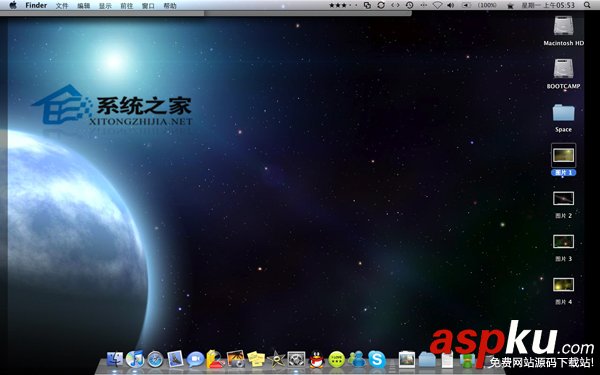Open the sync status menu bar icon

pos(381,5)
